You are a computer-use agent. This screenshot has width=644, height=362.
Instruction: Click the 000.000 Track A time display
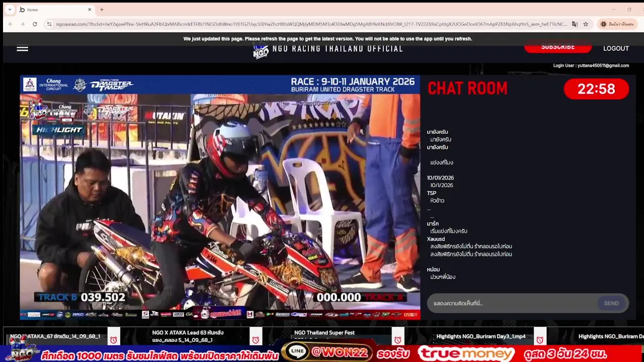click(360, 297)
